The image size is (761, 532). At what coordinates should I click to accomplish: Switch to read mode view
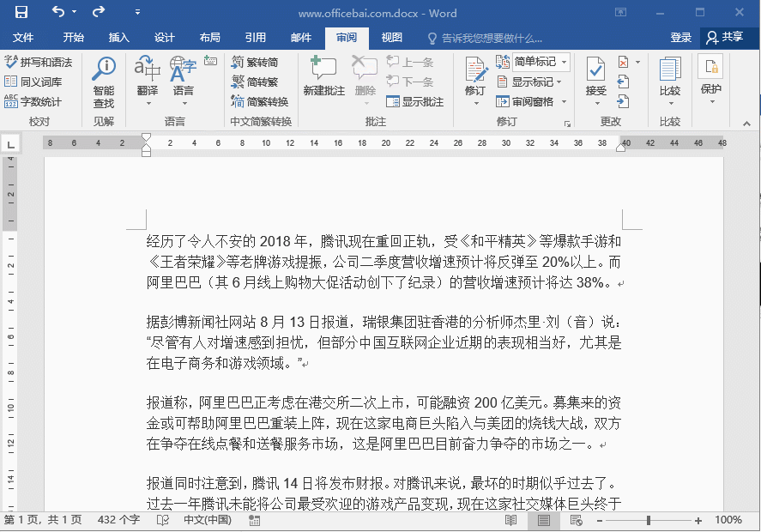510,520
